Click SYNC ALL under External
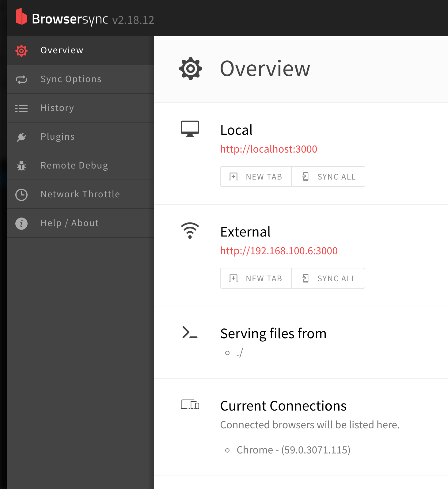 [328, 278]
